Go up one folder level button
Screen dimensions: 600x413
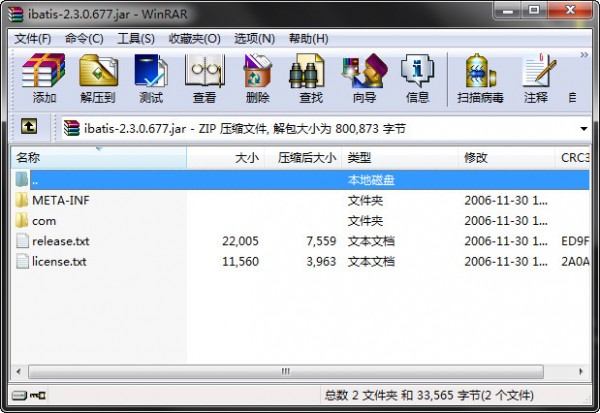click(x=29, y=126)
